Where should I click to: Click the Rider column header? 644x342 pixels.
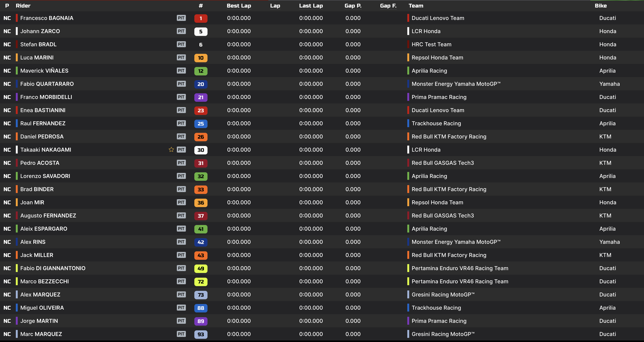click(x=23, y=6)
